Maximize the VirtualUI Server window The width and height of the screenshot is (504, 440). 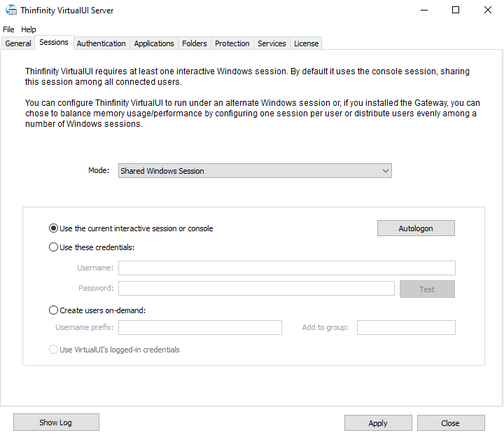[x=456, y=10]
